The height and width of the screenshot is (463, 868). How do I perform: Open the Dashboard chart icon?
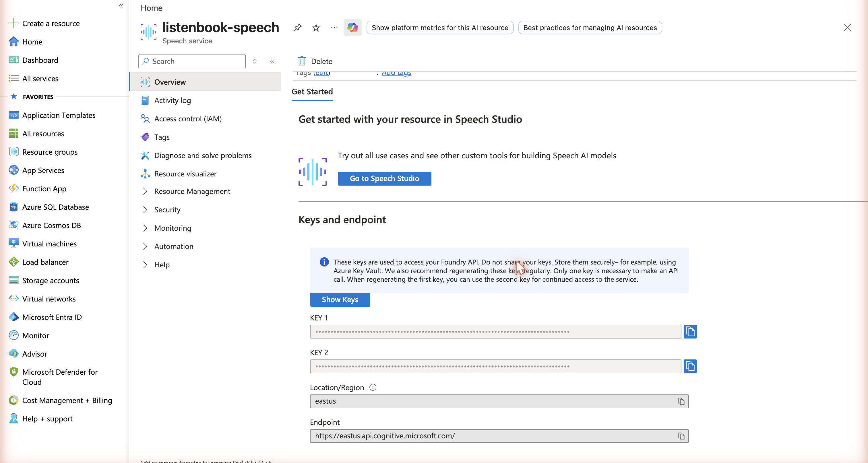(x=13, y=60)
